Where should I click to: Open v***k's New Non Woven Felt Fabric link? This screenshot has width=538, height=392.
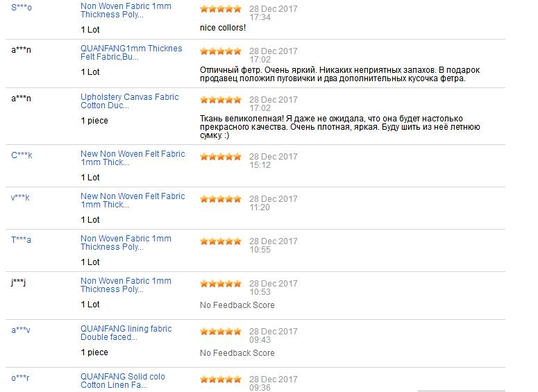click(133, 201)
